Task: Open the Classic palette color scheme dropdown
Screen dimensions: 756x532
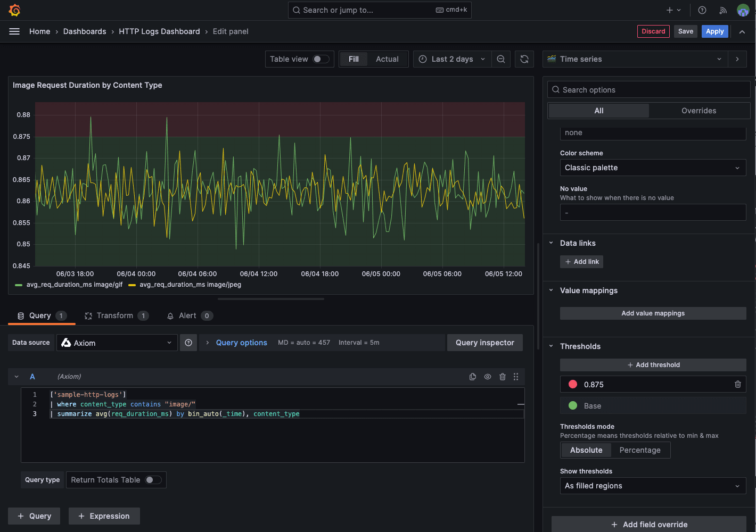Action: coord(653,168)
